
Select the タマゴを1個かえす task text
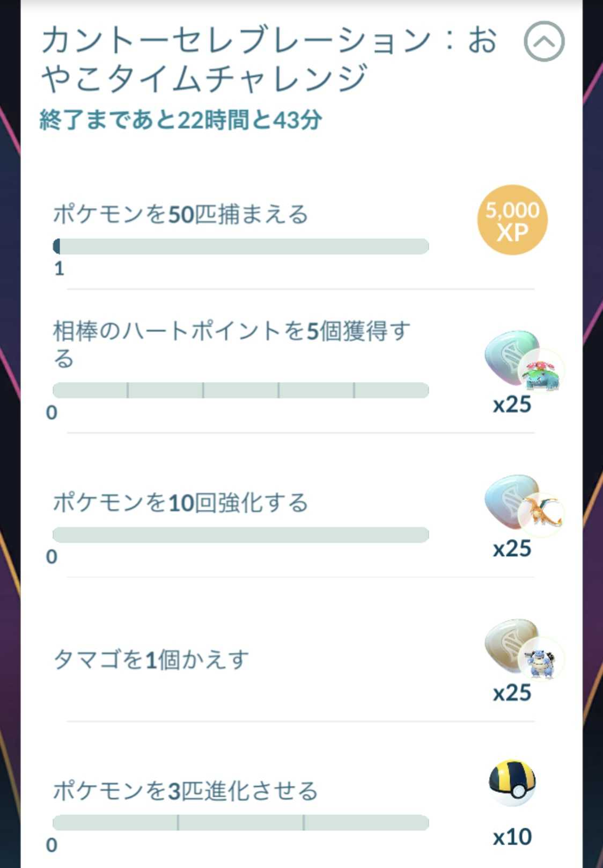[x=151, y=659]
